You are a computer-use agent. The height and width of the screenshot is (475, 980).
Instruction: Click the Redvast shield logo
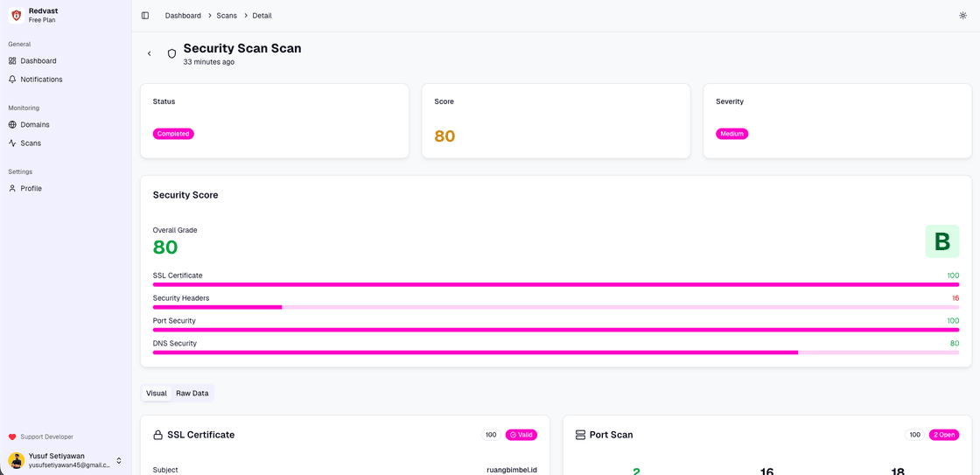(x=16, y=15)
